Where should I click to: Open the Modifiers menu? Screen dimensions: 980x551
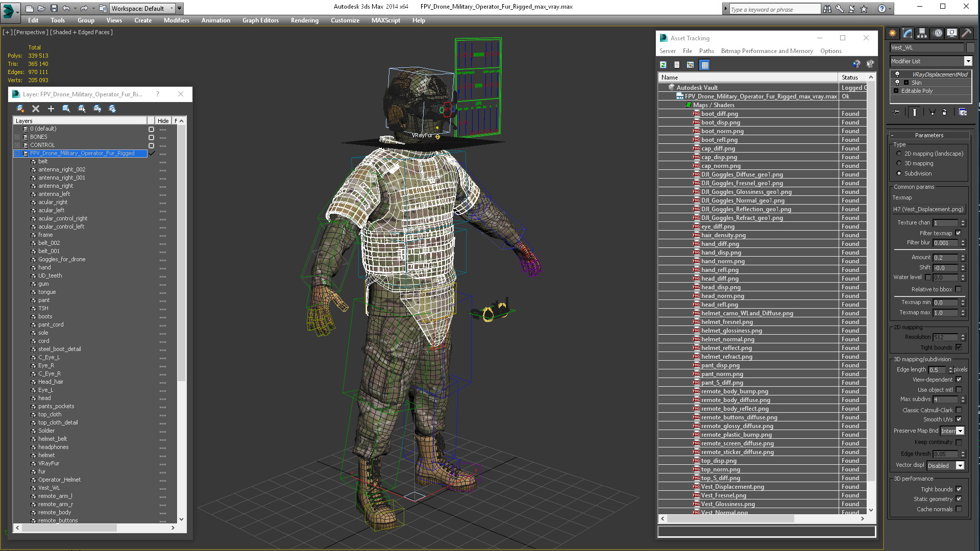(x=177, y=20)
